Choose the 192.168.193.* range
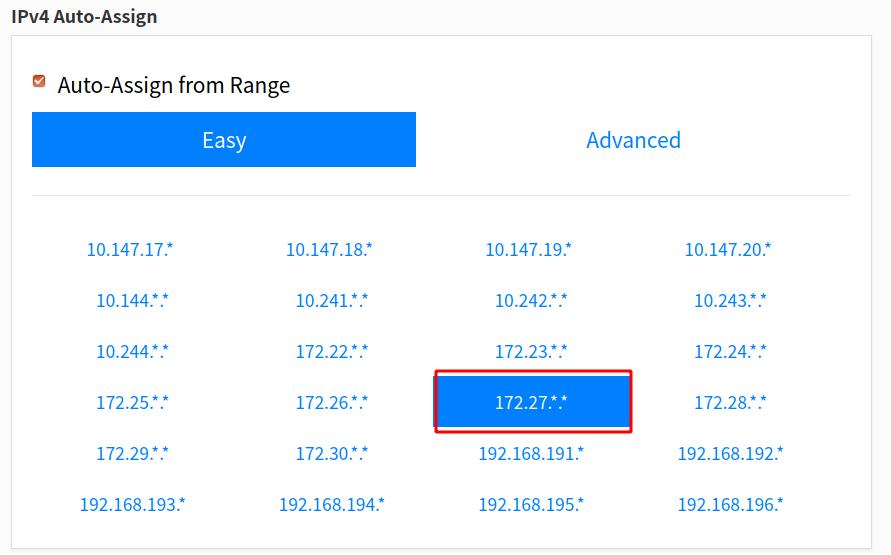 point(132,505)
